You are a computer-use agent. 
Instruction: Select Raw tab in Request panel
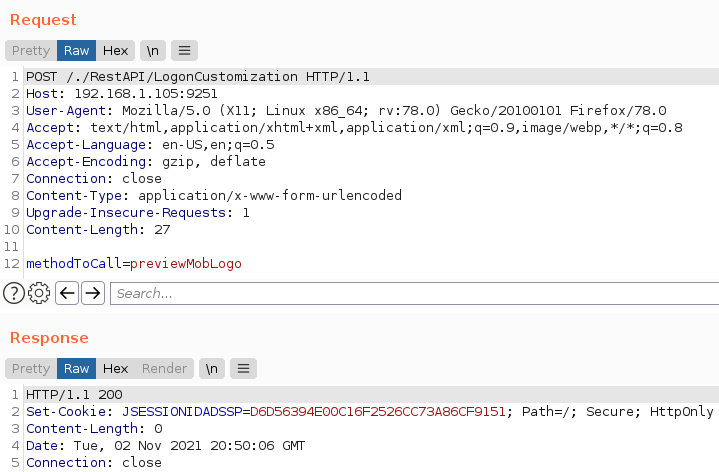pyautogui.click(x=76, y=50)
